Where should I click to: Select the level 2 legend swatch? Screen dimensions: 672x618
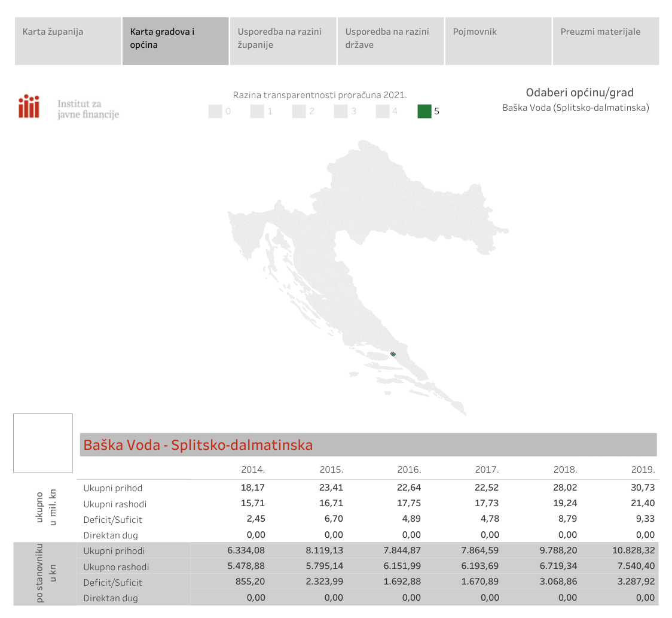299,111
